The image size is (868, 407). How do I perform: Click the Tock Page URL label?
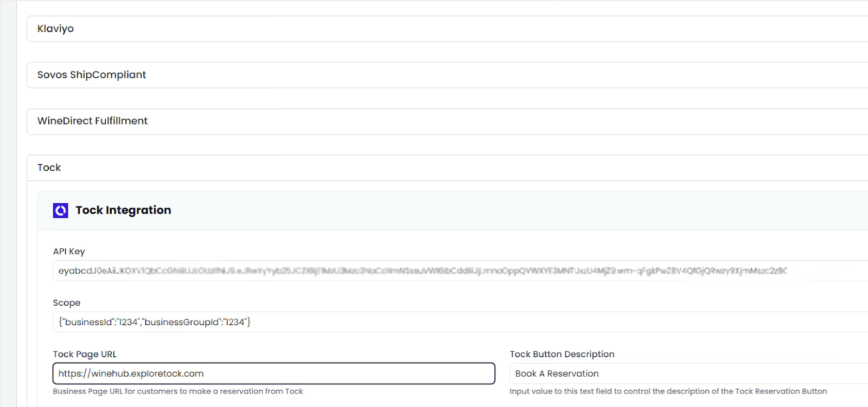coord(85,354)
